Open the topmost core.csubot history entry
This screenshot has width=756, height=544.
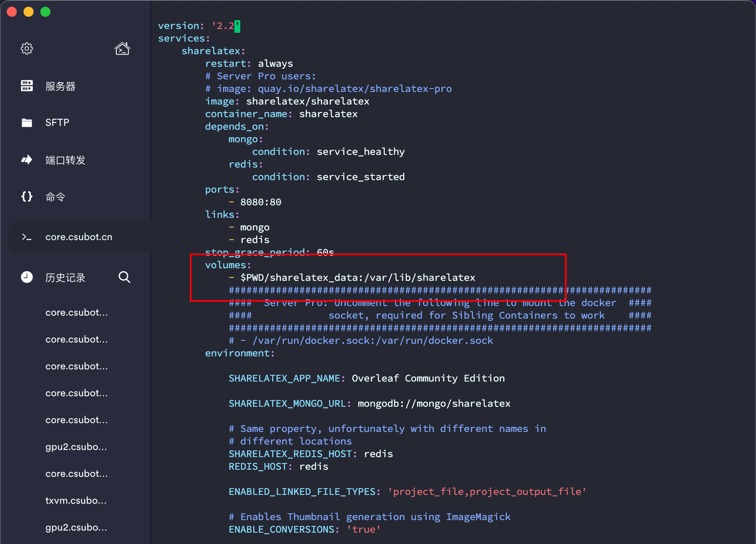[76, 312]
